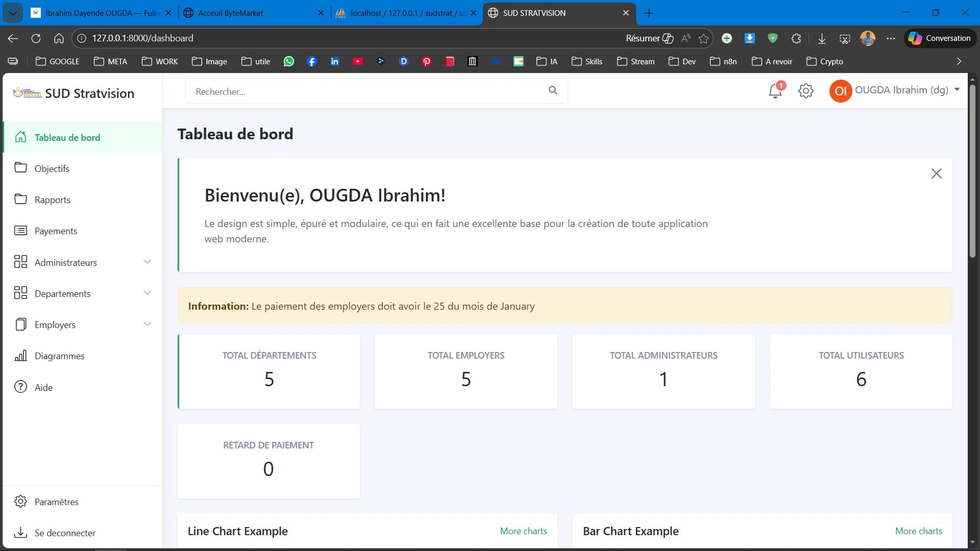Open the browser Conversation panel

tap(940, 38)
